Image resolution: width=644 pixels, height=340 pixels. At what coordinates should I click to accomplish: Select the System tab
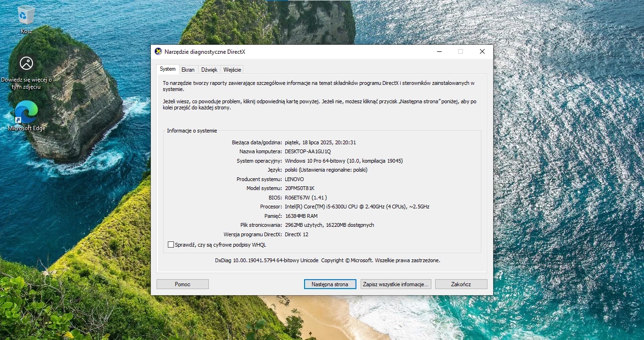pyautogui.click(x=167, y=69)
